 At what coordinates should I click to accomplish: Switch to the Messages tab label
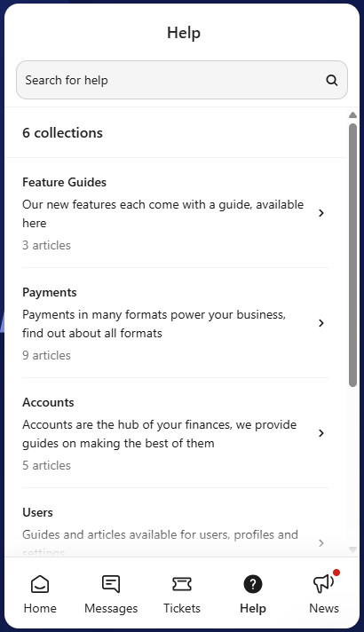[111, 608]
